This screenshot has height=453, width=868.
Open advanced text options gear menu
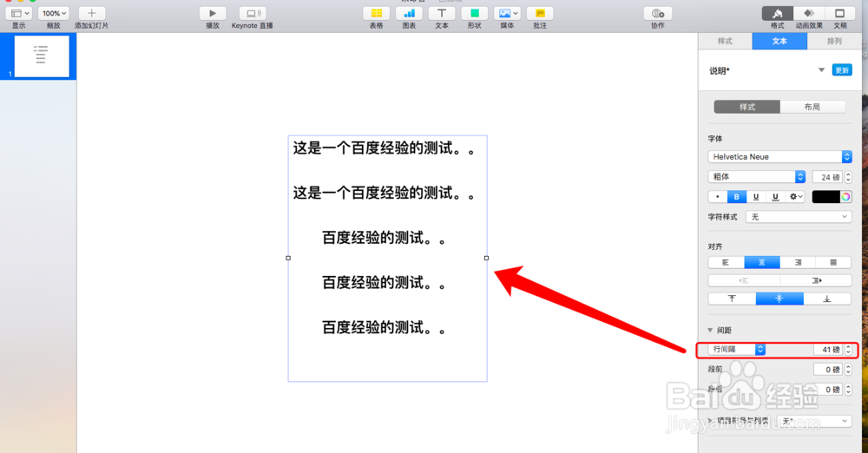click(795, 197)
